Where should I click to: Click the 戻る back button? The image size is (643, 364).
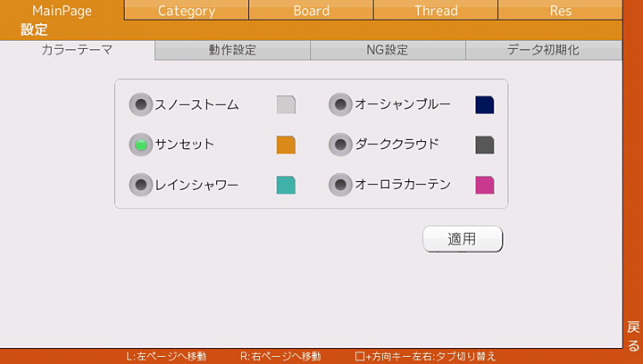632,335
